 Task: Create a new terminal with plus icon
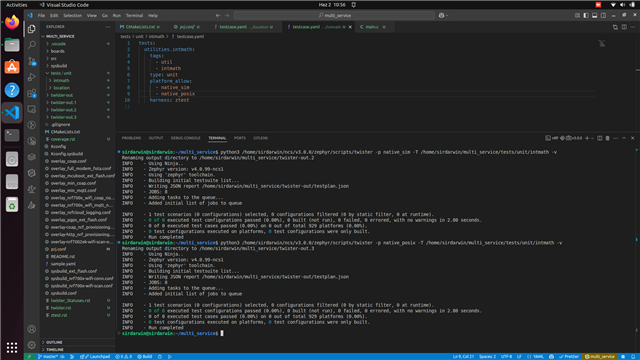587,138
